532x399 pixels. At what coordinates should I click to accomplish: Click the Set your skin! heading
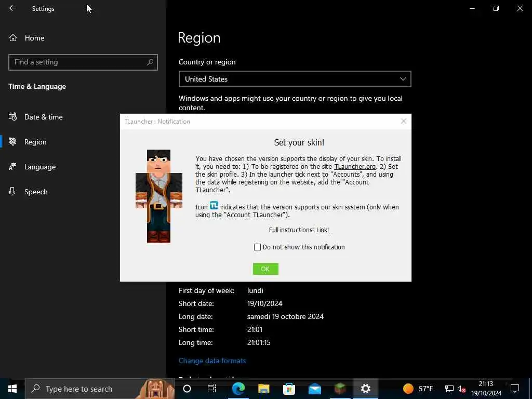coord(299,142)
